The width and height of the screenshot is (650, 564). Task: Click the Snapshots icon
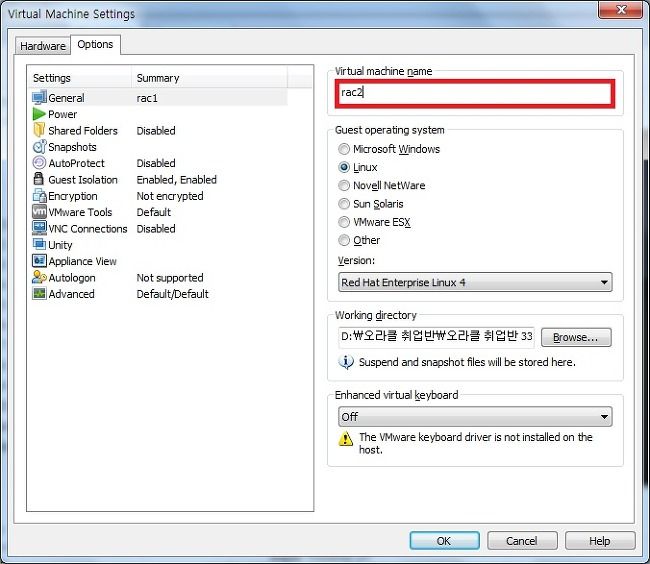[39, 147]
